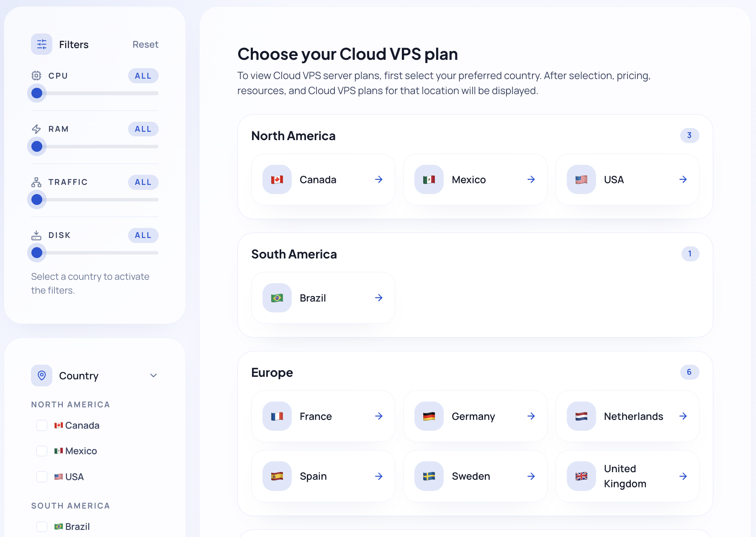Click the arrow on the USA card
This screenshot has height=537, width=756.
point(683,179)
